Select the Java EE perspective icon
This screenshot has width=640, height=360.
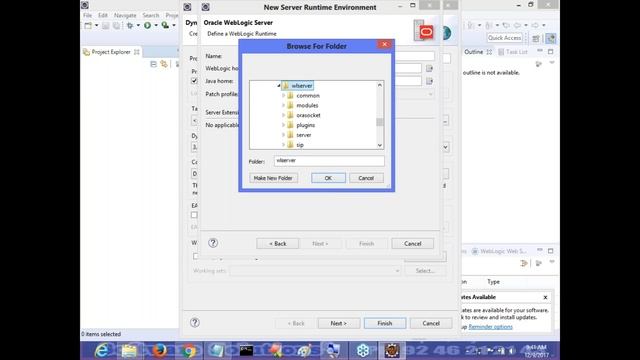551,38
